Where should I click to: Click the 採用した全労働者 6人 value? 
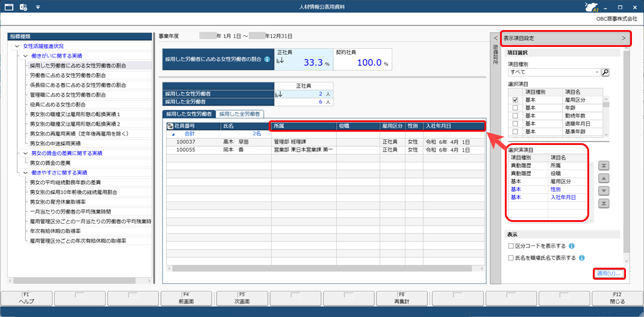(320, 102)
